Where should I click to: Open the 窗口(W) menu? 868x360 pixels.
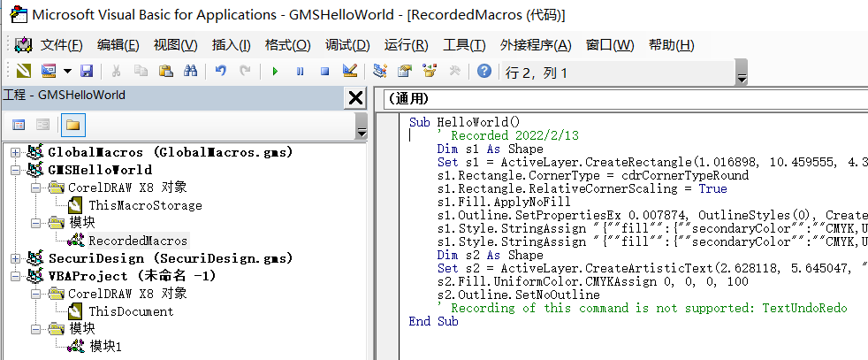(x=610, y=45)
